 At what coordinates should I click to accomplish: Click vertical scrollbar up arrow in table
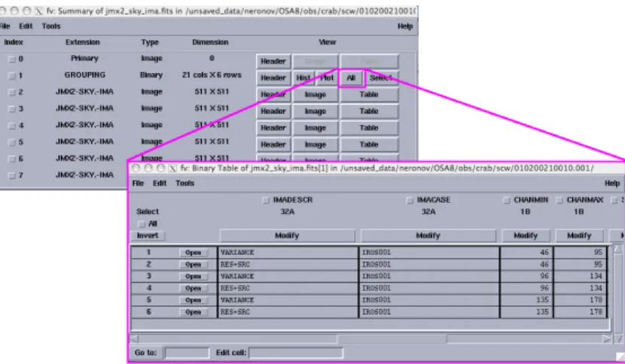pyautogui.click(x=617, y=250)
